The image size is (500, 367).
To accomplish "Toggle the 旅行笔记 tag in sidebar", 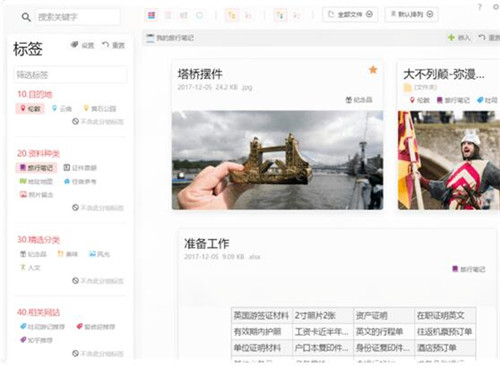I will pos(36,168).
